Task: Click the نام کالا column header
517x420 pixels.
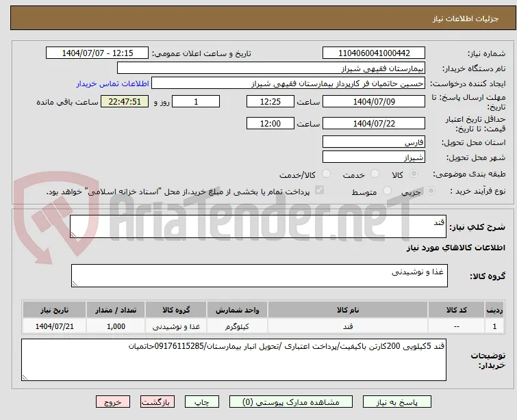Action: point(348,310)
